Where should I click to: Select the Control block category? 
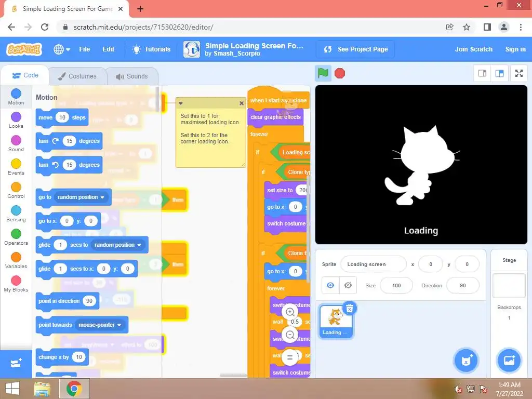(16, 190)
